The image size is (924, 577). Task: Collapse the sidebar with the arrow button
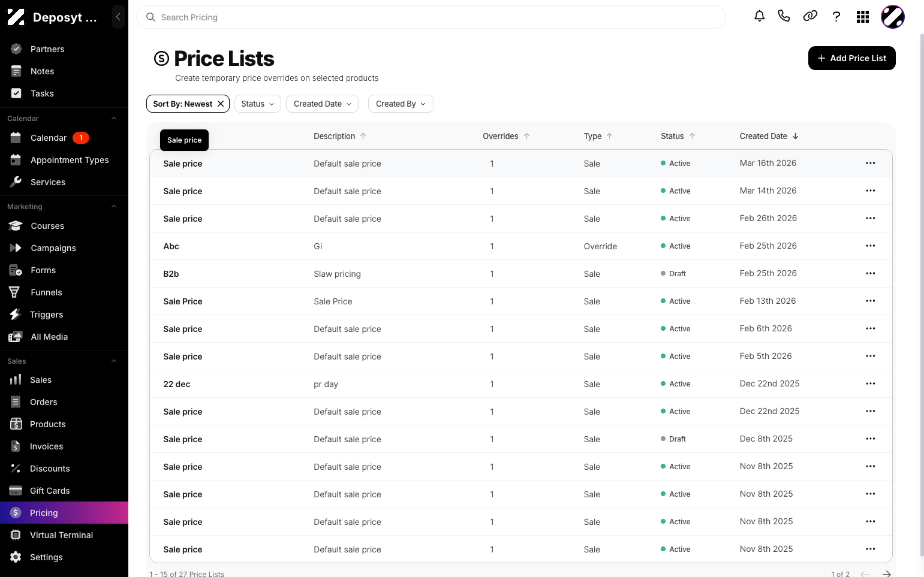coord(118,17)
